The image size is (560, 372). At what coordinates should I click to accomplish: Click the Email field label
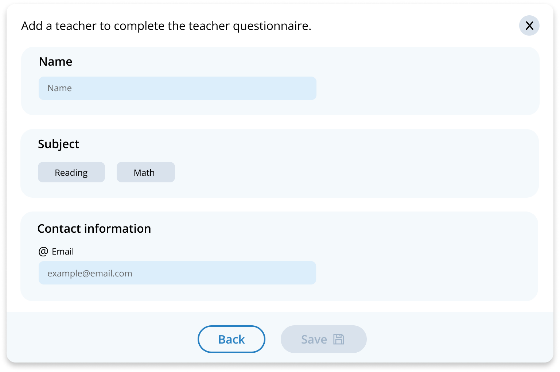coord(62,252)
